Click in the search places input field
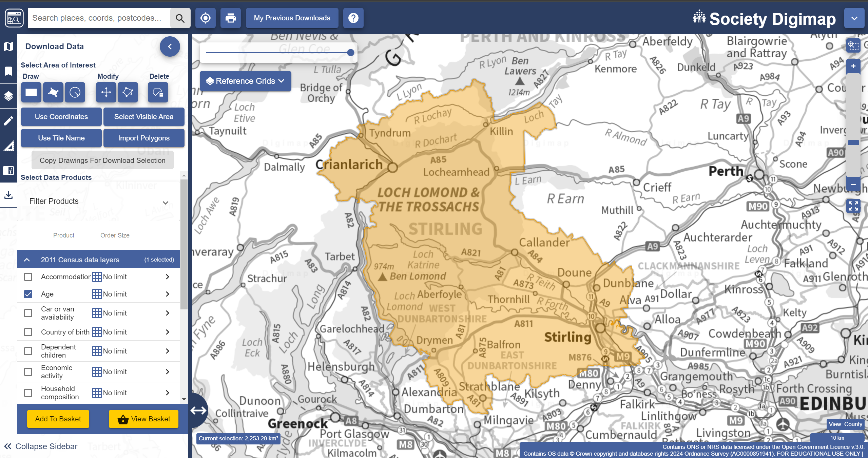This screenshot has height=458, width=868. point(99,18)
